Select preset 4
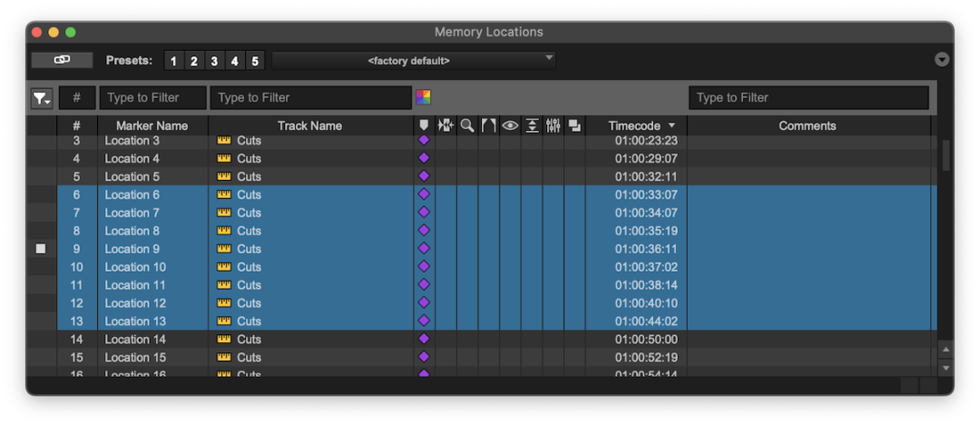 pyautogui.click(x=234, y=61)
